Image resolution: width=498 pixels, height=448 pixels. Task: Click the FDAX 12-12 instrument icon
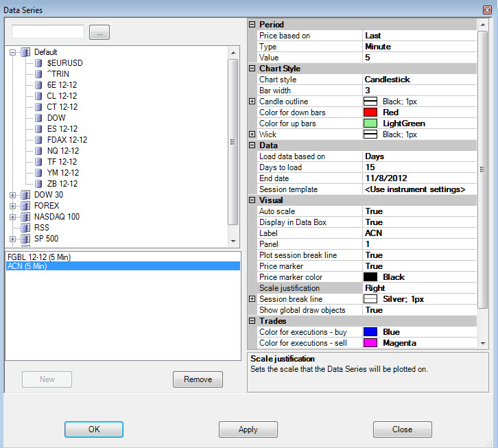pos(38,140)
